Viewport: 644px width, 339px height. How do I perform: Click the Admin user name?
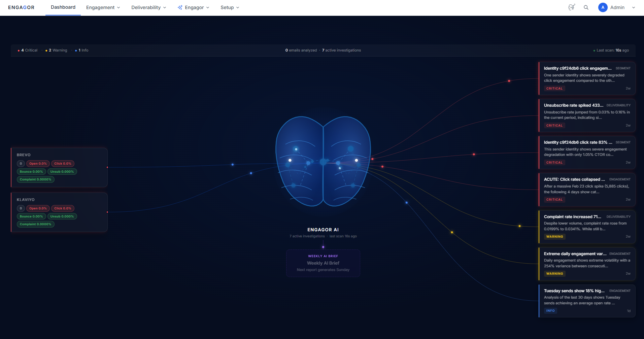coord(617,7)
